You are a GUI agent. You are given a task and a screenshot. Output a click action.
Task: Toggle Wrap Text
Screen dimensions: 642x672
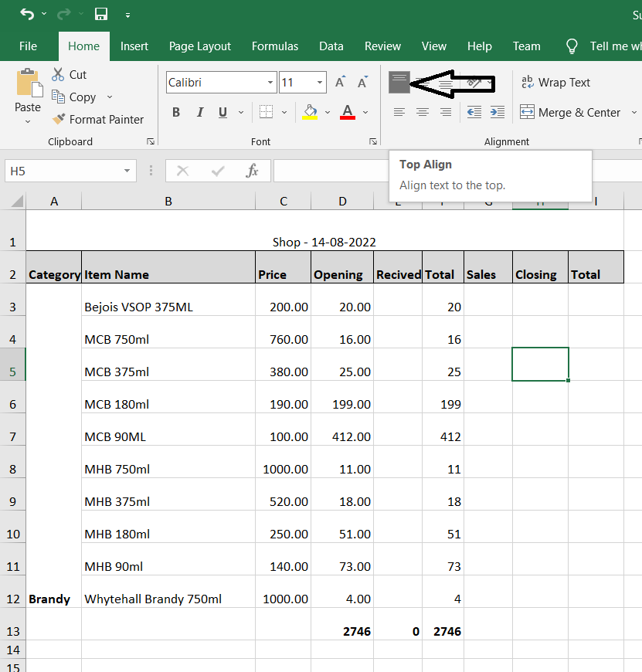[555, 83]
